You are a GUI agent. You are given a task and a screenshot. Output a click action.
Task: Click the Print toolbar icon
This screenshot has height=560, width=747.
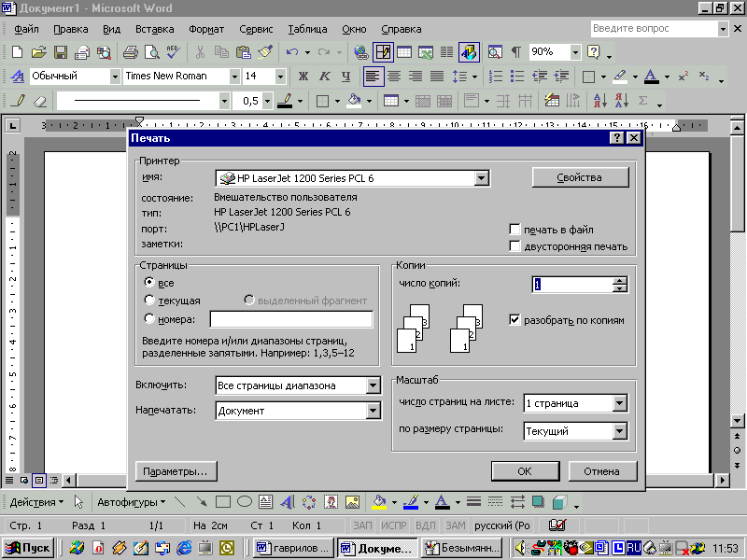[131, 52]
